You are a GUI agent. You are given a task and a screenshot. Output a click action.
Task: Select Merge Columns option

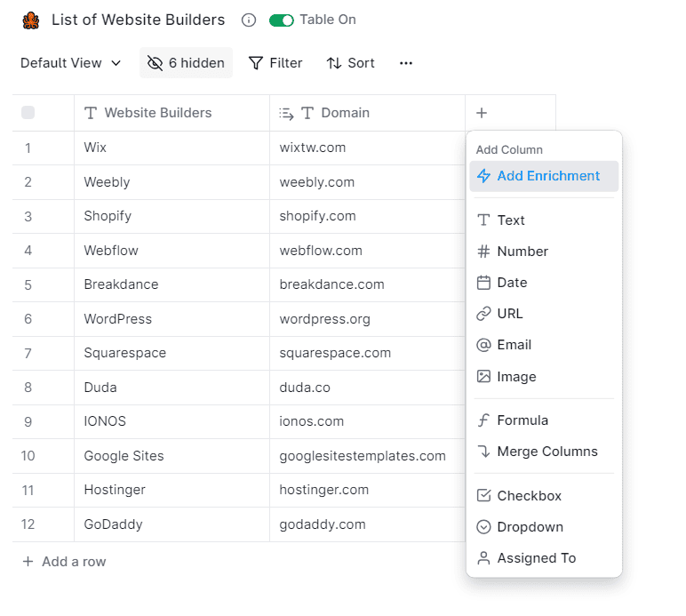pyautogui.click(x=544, y=452)
